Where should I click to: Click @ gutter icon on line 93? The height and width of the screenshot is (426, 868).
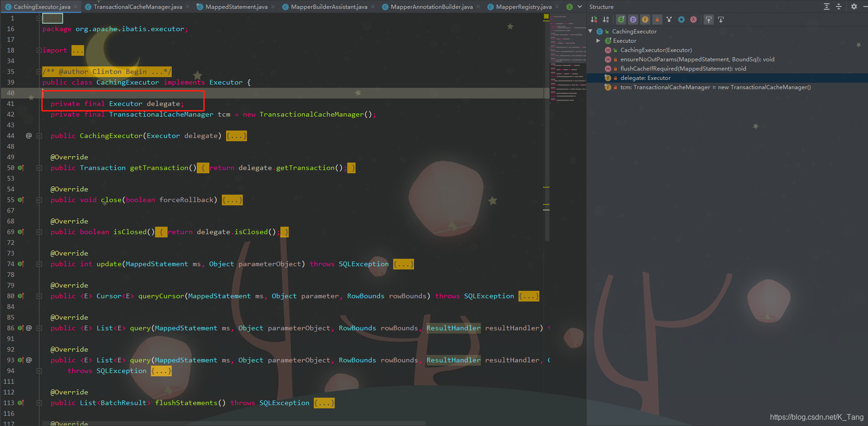[x=29, y=360]
